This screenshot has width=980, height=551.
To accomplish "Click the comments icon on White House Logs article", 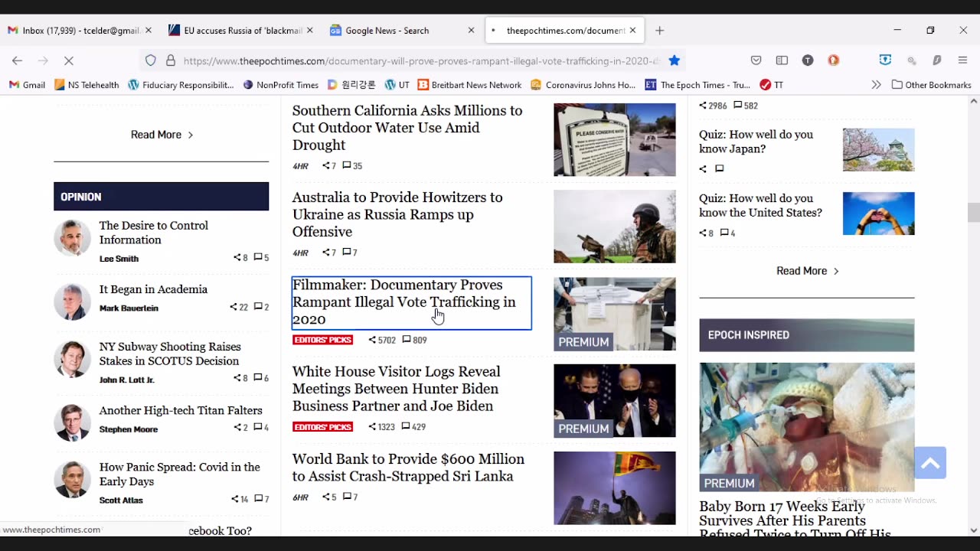I will (x=406, y=427).
